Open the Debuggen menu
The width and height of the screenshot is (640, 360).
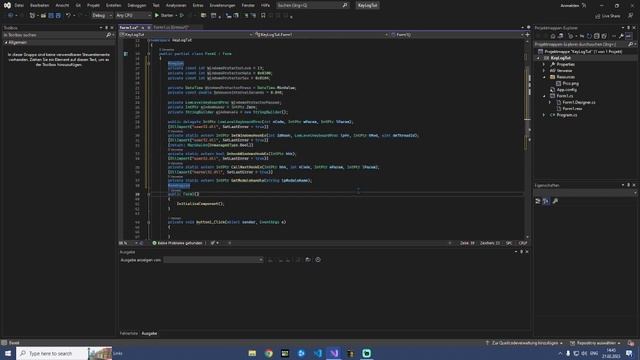pos(137,5)
